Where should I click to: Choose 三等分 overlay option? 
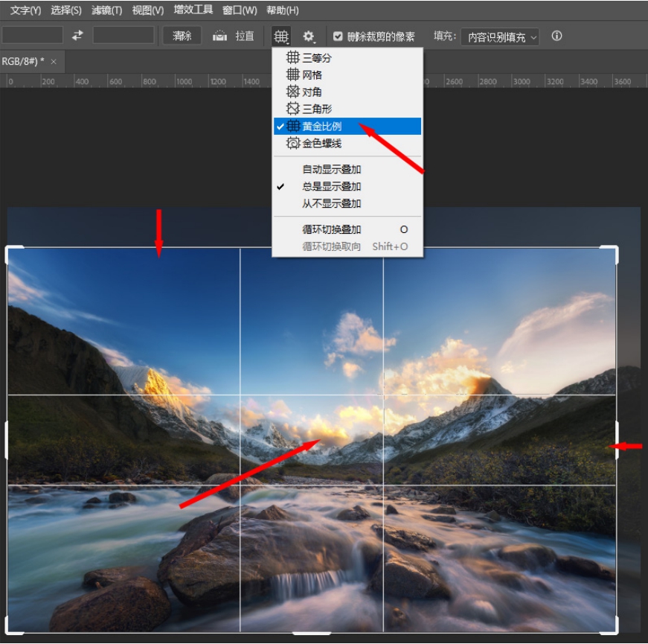(x=347, y=57)
